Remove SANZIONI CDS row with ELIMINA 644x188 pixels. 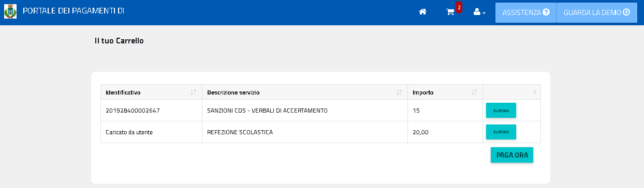501,111
